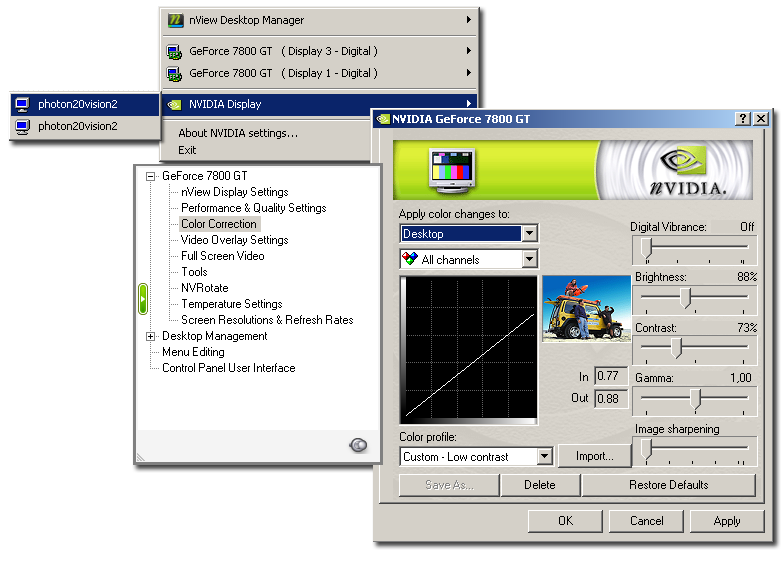Click the gamma curve graph

tap(471, 348)
